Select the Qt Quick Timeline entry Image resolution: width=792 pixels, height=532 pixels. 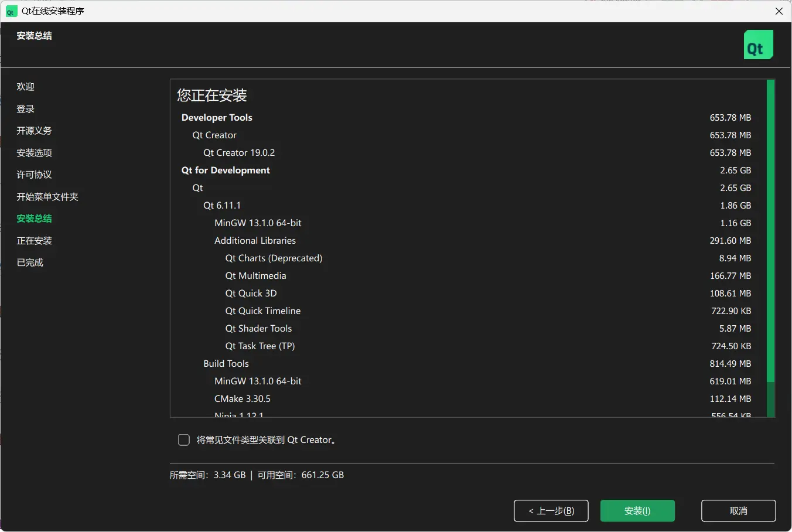click(466, 311)
